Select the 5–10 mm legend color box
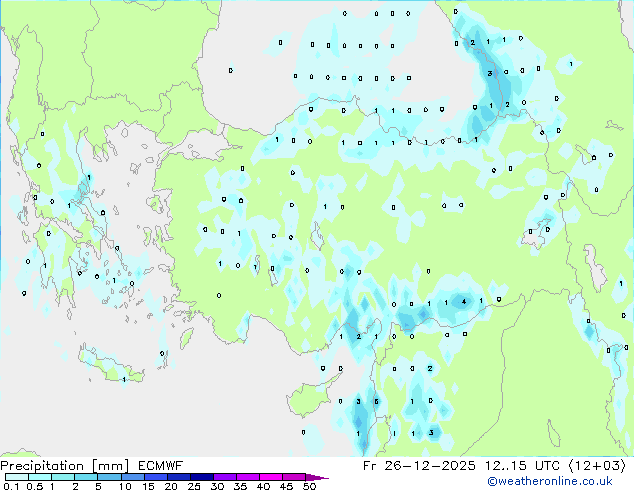Viewport: 634px width, 490px height. click(109, 477)
